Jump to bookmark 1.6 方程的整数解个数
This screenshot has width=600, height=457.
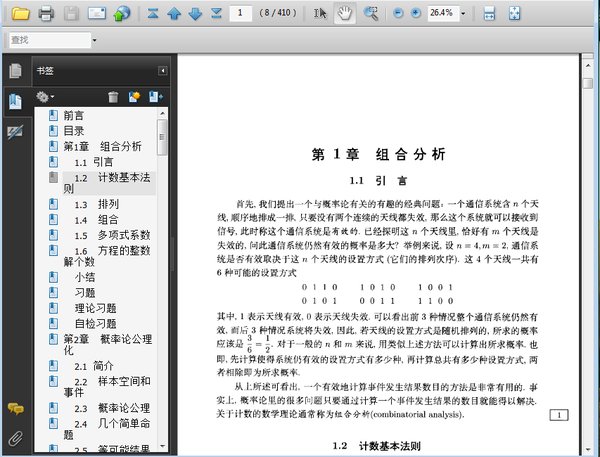tap(107, 256)
